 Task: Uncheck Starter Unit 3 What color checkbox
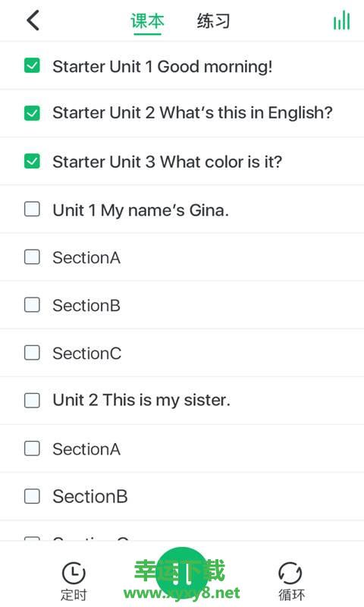point(32,162)
